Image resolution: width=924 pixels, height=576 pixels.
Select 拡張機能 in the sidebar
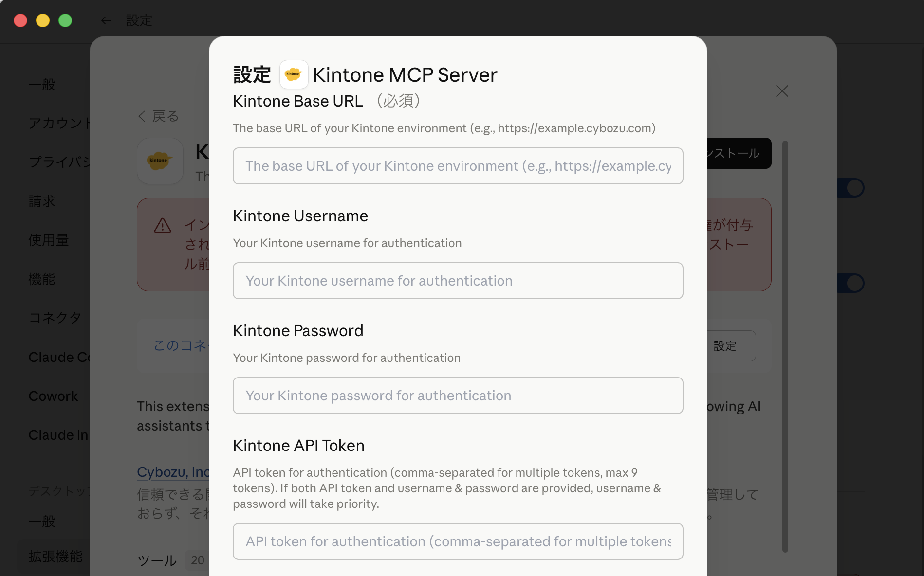point(55,556)
